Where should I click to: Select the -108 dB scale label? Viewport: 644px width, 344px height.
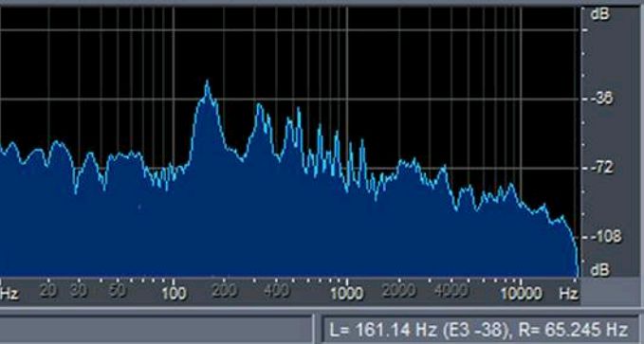(x=606, y=237)
